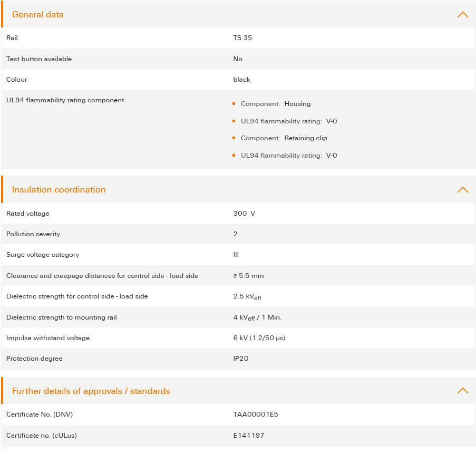Select the Surge voltage category value III
Viewport: 476px width, 453px height.
pos(236,255)
